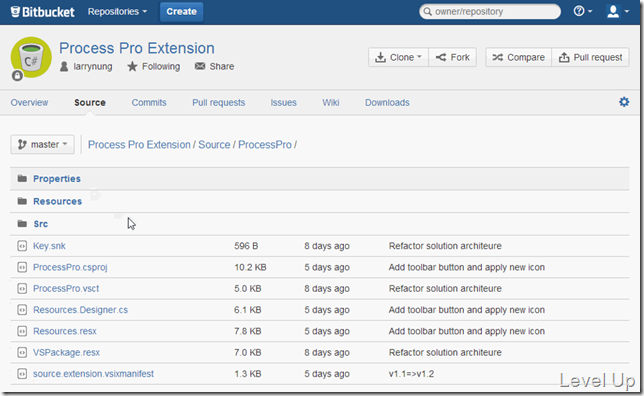This screenshot has width=644, height=396.
Task: Share the repository via envelope link
Action: 214,67
